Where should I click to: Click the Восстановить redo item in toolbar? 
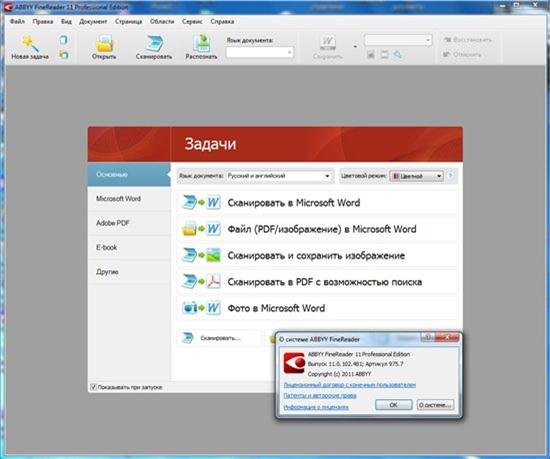click(468, 40)
